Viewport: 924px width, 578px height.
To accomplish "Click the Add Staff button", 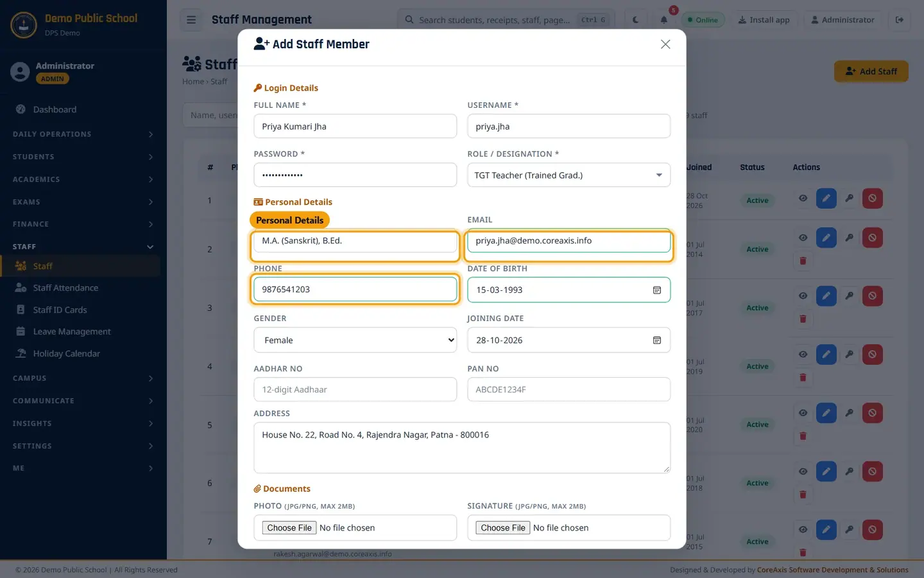I will click(x=871, y=71).
